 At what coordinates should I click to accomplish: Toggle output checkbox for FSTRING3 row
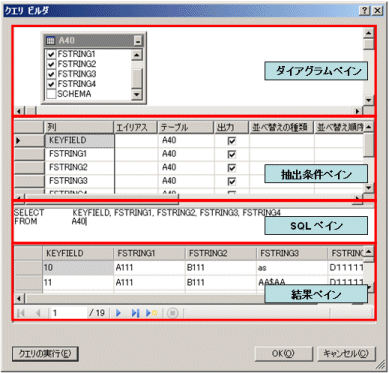(x=231, y=181)
